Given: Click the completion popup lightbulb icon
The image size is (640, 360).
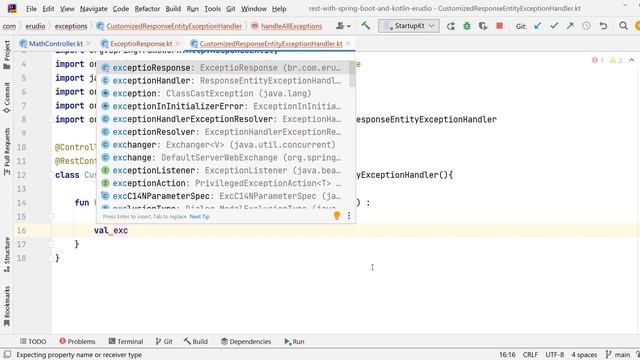Looking at the screenshot, I should (x=337, y=216).
